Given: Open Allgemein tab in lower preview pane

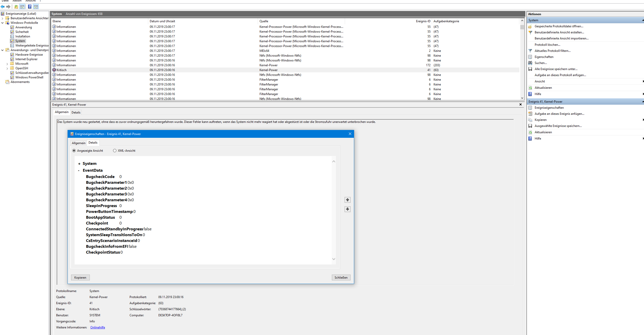Looking at the screenshot, I should coord(62,112).
